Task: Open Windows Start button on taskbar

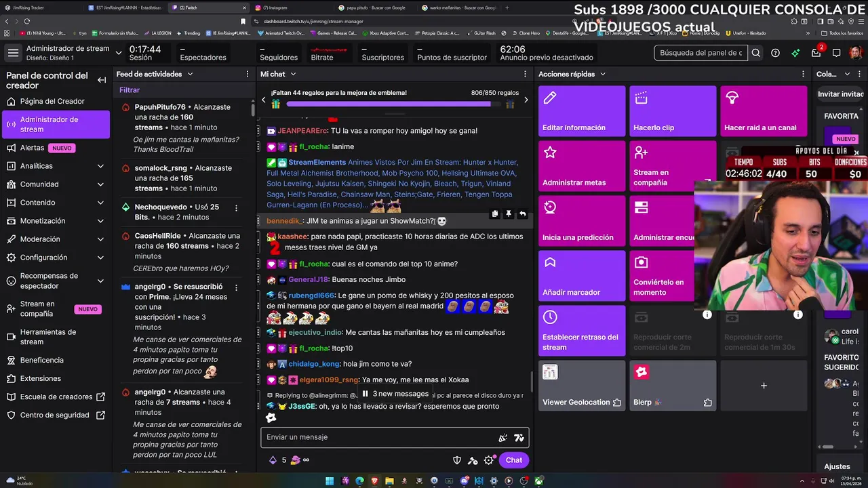Action: point(330,481)
